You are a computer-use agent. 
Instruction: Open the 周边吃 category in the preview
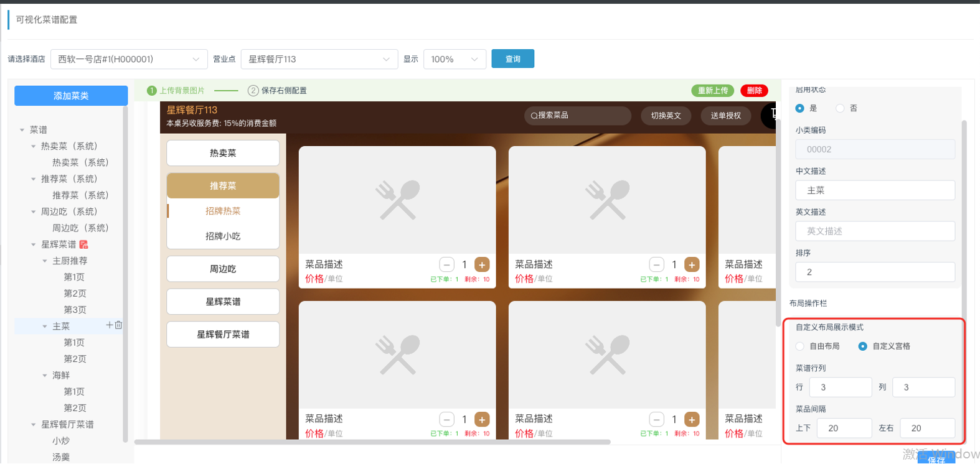pos(223,269)
